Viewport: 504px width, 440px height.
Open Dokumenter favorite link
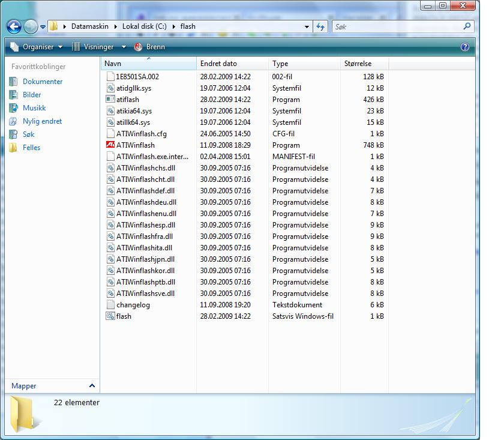pyautogui.click(x=43, y=82)
